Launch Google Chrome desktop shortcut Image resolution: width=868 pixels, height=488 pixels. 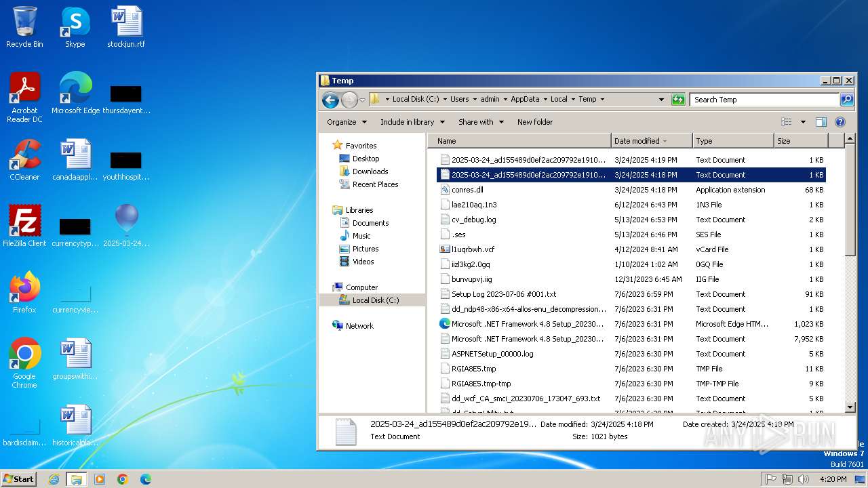click(24, 363)
